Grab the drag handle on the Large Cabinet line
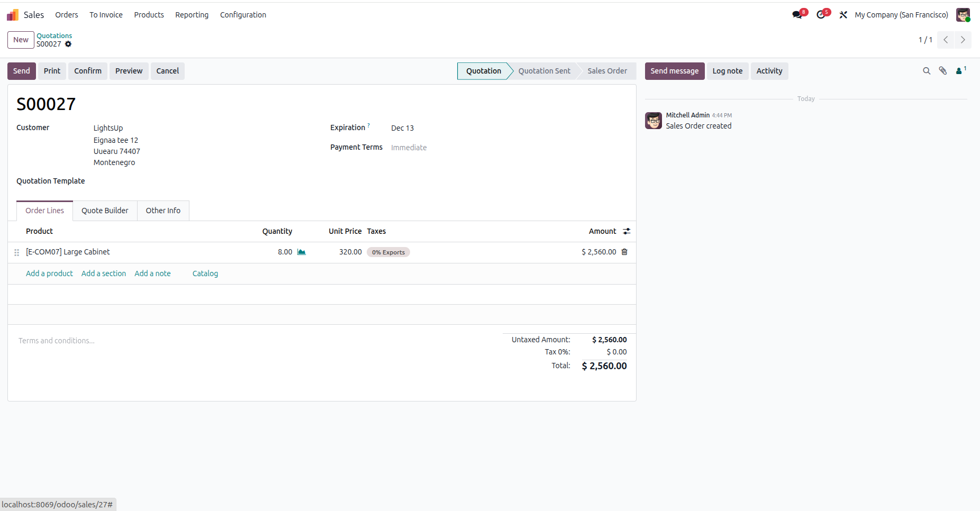The width and height of the screenshot is (980, 511). click(17, 252)
